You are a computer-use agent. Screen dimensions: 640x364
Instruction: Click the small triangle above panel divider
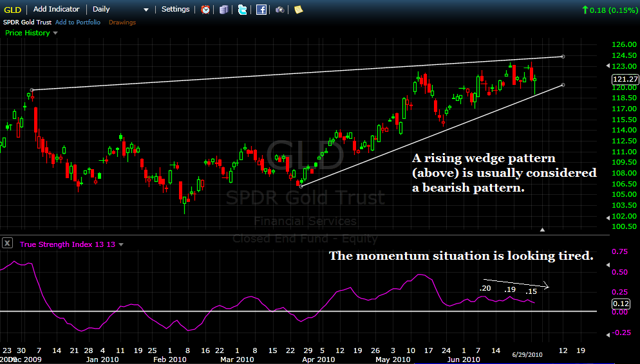click(x=542, y=230)
